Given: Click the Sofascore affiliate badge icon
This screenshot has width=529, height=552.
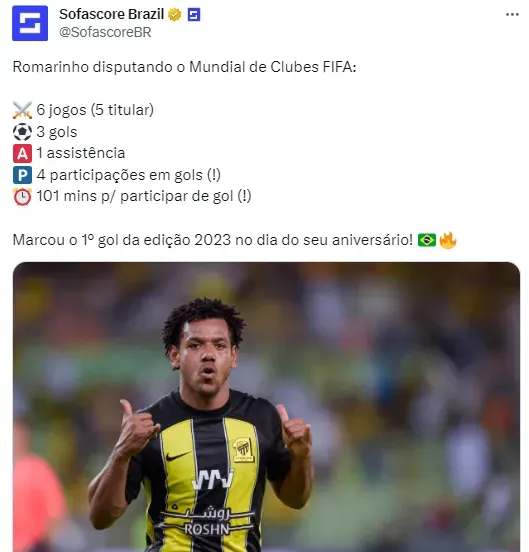Looking at the screenshot, I should tap(194, 15).
